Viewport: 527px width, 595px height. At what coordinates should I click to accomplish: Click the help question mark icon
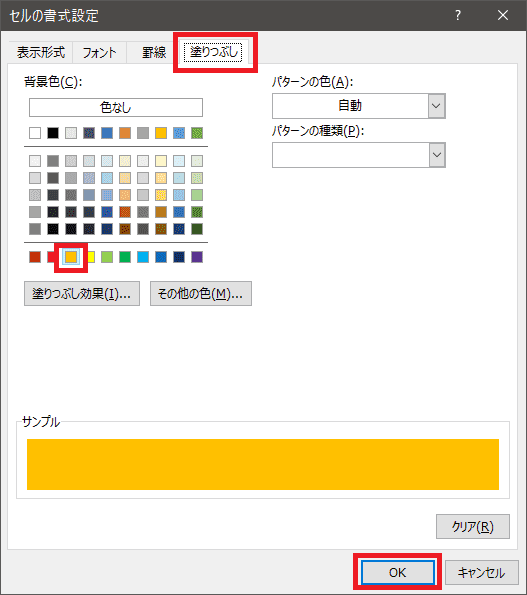tap(458, 15)
